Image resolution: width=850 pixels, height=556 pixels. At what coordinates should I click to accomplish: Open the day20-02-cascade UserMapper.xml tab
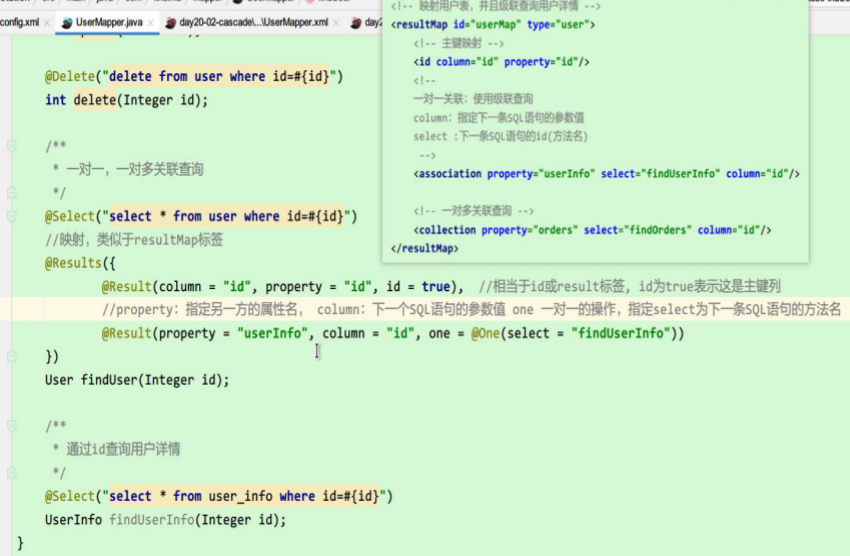click(253, 22)
